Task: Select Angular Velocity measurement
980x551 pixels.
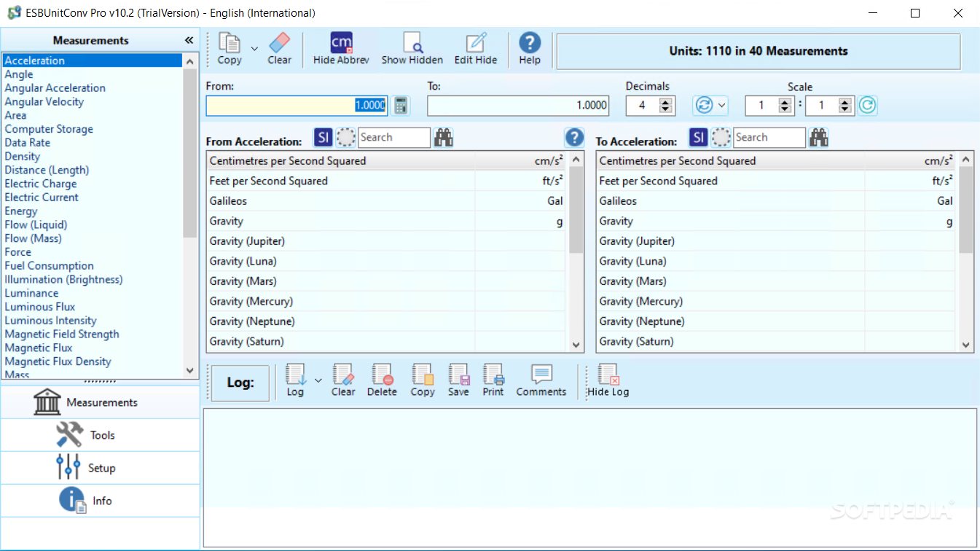Action: click(44, 102)
